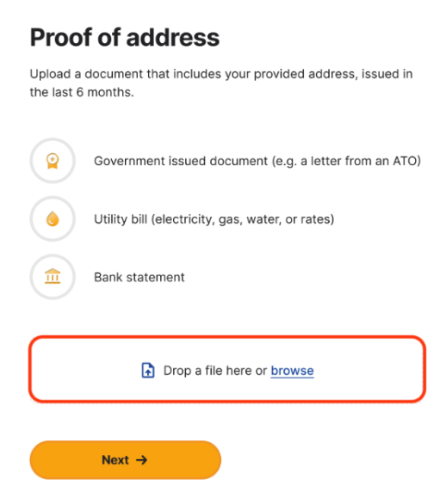Click the word 'address' in the page title
This screenshot has height=504, width=446.
pos(173,38)
